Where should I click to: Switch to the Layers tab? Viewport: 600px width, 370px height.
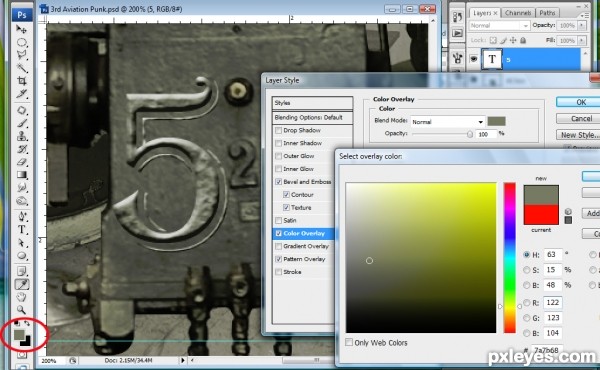pyautogui.click(x=485, y=13)
